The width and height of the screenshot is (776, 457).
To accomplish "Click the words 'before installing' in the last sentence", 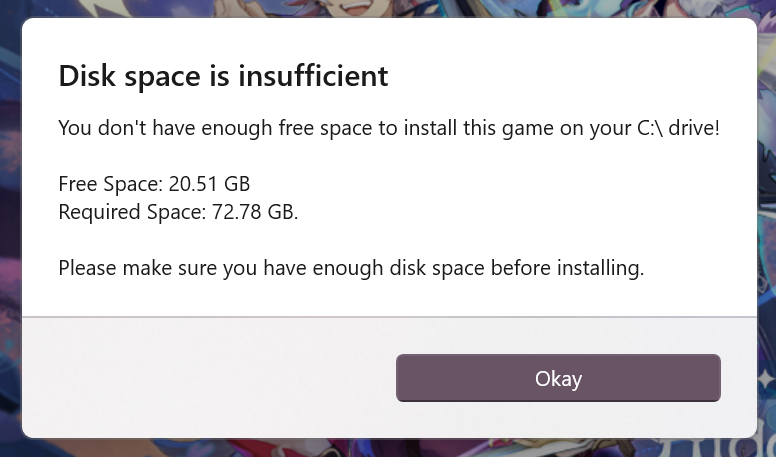I will pos(567,268).
